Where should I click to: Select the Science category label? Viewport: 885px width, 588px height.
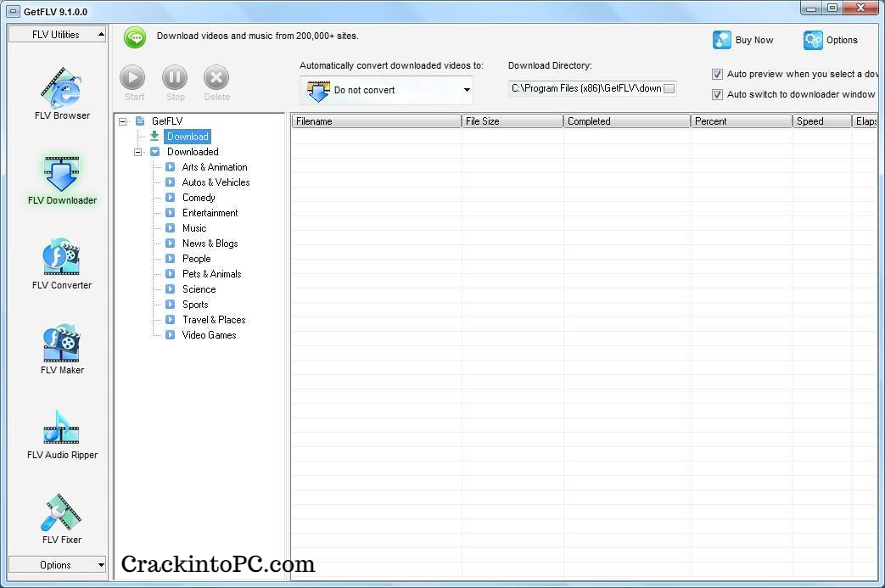pos(199,289)
